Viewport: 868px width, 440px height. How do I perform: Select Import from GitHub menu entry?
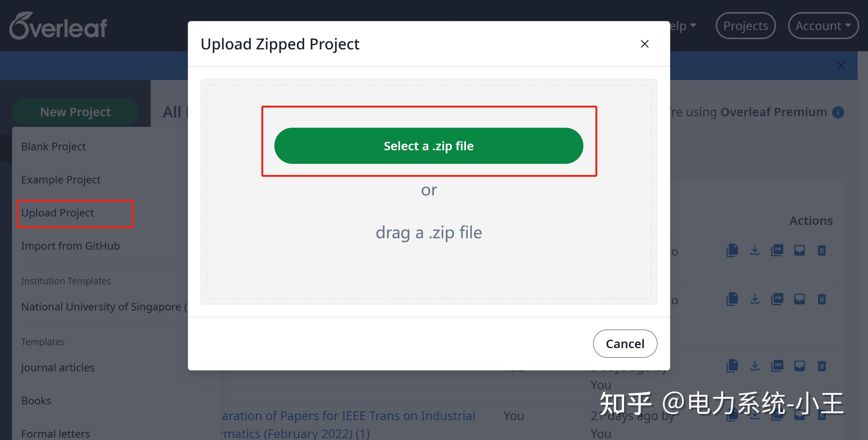[x=71, y=246]
